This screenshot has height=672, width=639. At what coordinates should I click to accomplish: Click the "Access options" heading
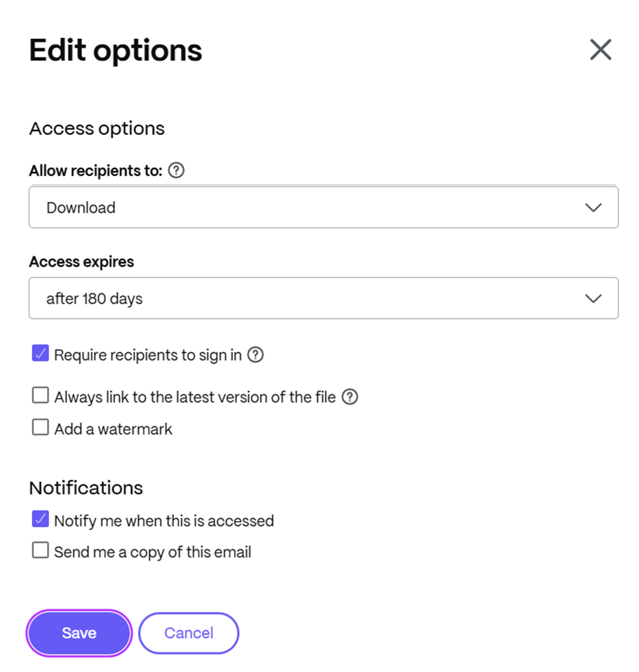tap(96, 128)
